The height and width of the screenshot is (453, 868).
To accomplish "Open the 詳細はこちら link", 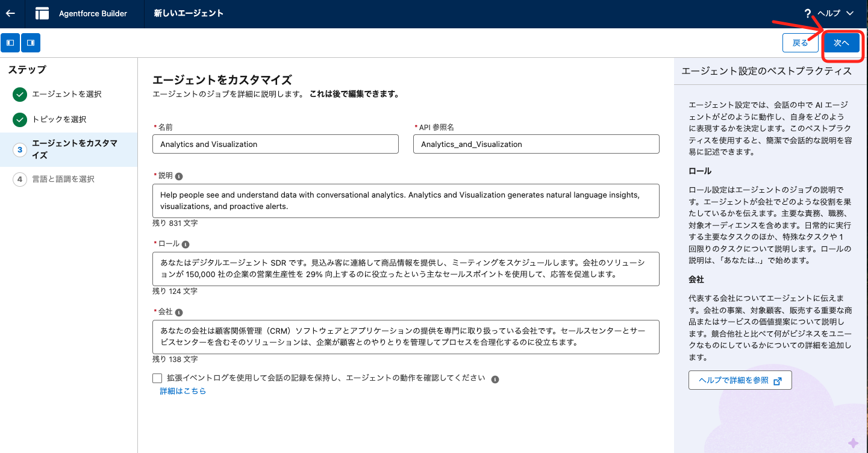I will click(x=183, y=391).
